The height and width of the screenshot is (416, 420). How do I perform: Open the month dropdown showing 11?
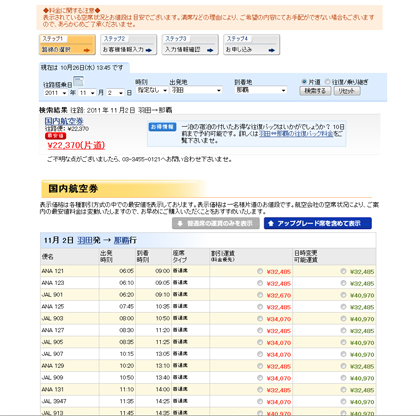coord(87,93)
